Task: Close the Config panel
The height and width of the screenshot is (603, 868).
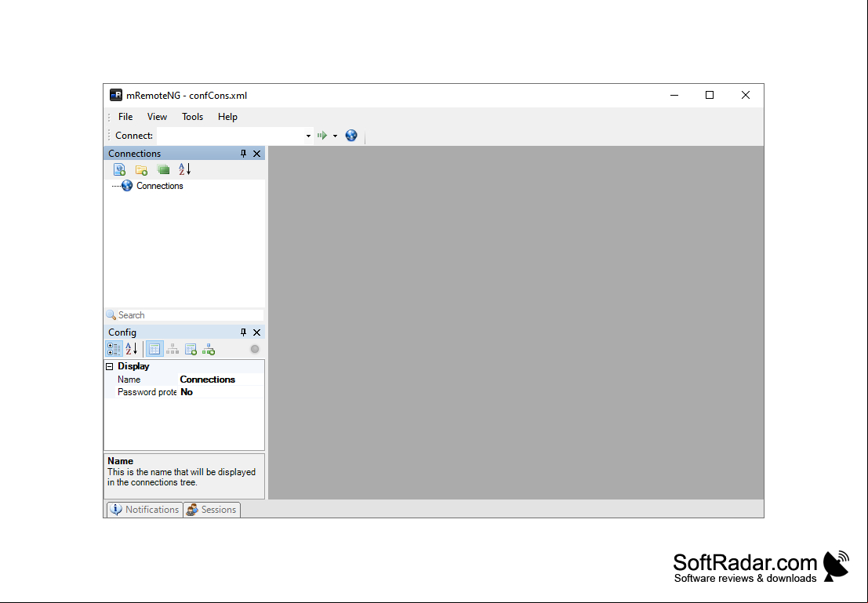Action: pyautogui.click(x=257, y=332)
